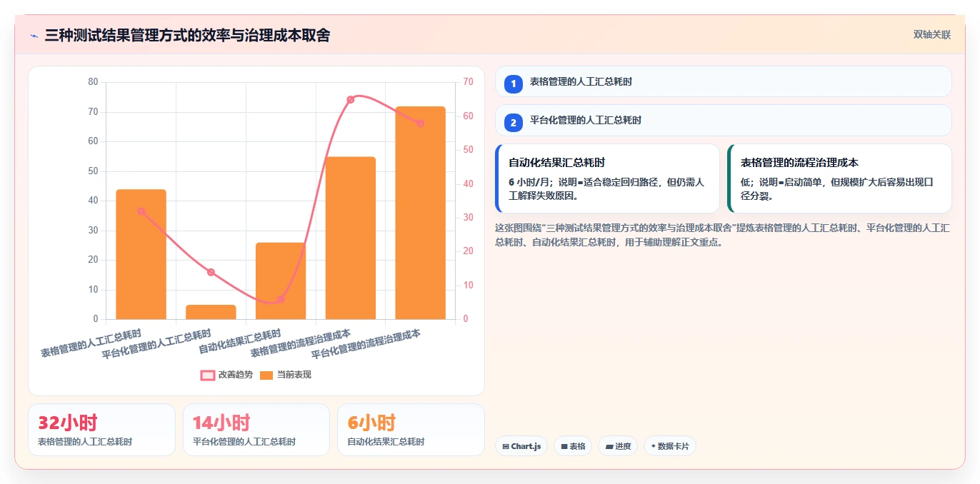
Task: Select numbered badge 1 list item
Action: point(513,84)
